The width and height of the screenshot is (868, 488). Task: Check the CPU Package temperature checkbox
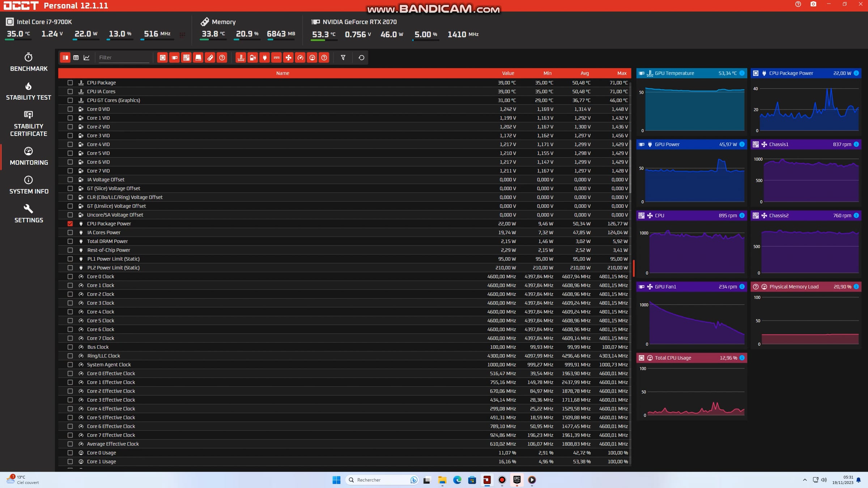click(x=70, y=83)
